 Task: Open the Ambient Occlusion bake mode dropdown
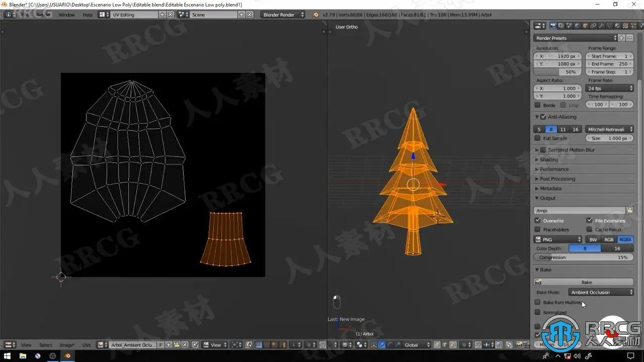point(601,292)
